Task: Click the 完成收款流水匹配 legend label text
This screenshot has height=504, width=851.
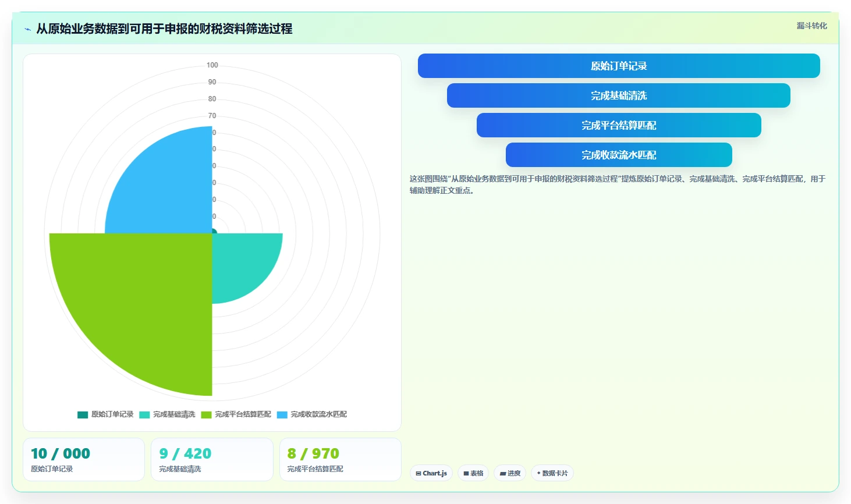Action: (318, 414)
